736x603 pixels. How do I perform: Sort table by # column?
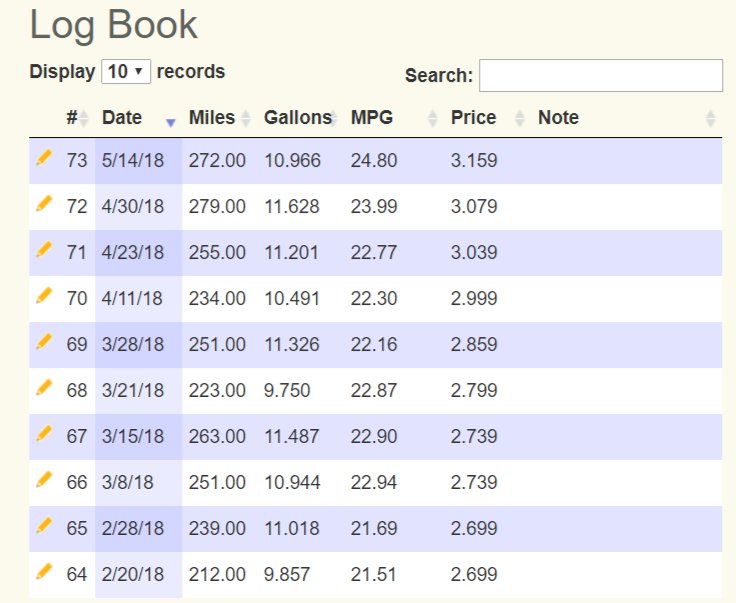(x=72, y=117)
